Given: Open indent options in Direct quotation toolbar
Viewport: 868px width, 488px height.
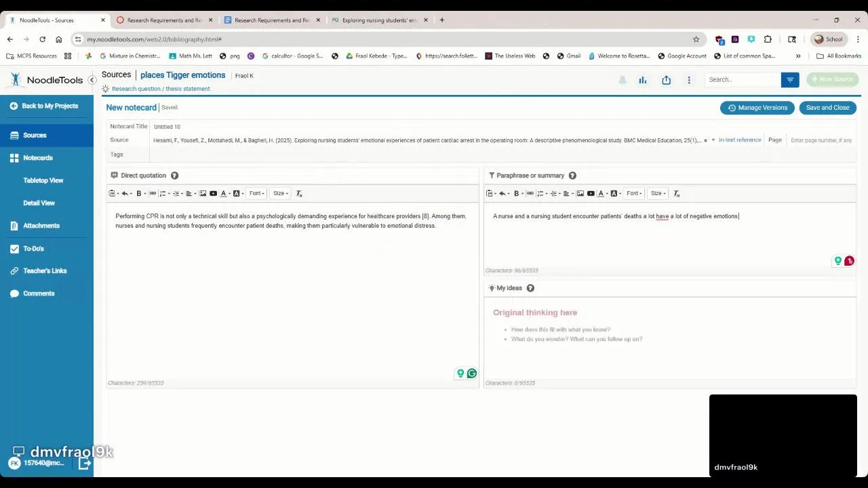Looking at the screenshot, I should click(176, 193).
